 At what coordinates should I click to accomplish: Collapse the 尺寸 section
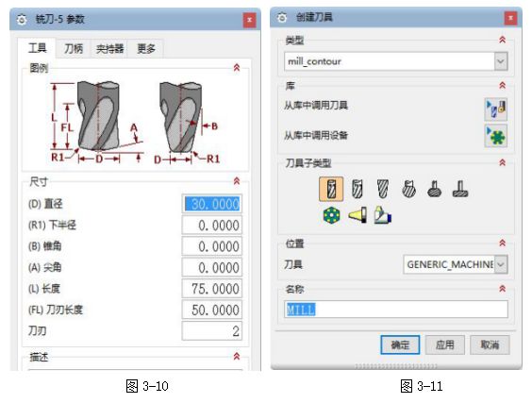[x=237, y=181]
